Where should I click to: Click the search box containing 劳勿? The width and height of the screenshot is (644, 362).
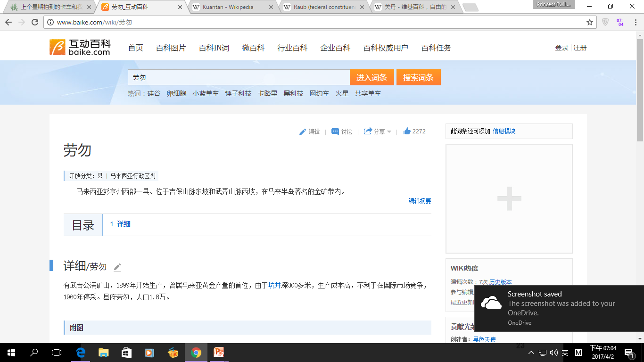[x=238, y=77]
